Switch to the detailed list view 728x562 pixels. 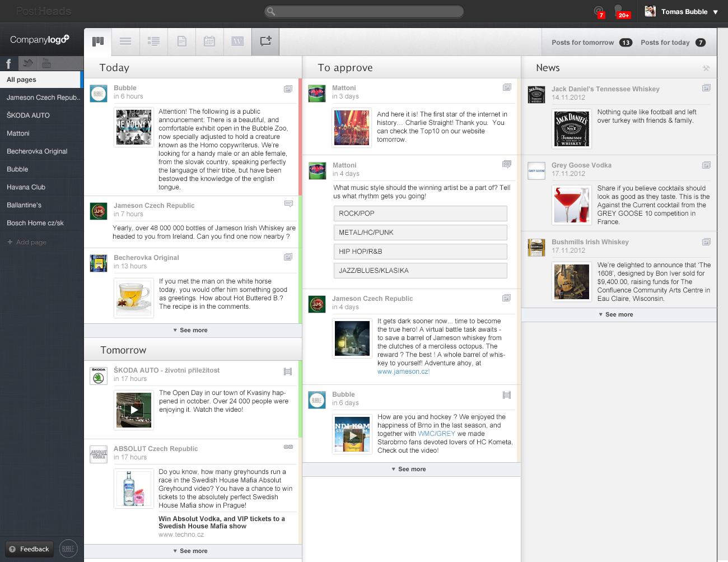153,41
